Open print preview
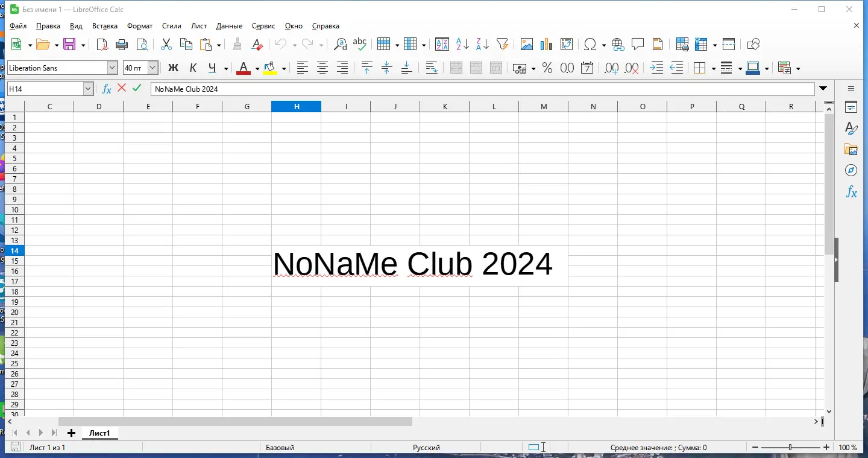 click(x=142, y=44)
